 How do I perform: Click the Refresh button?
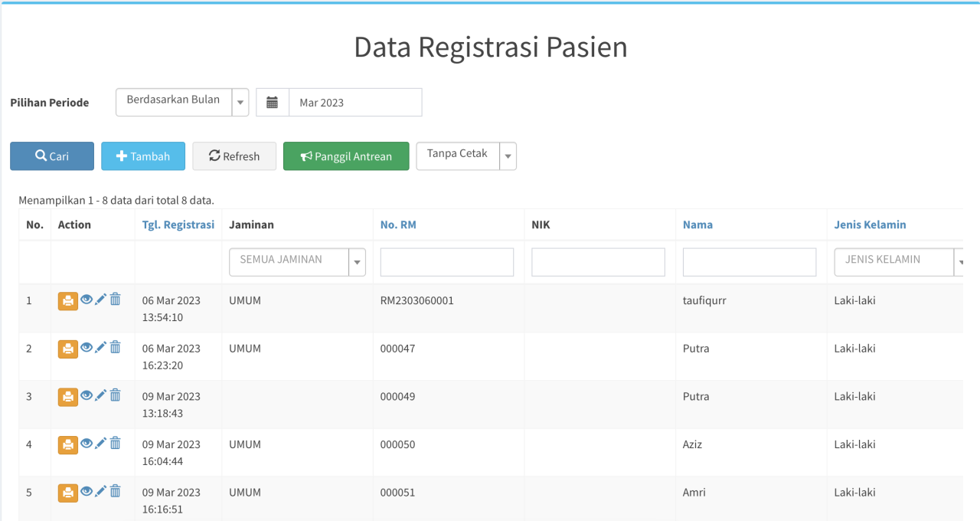[234, 156]
